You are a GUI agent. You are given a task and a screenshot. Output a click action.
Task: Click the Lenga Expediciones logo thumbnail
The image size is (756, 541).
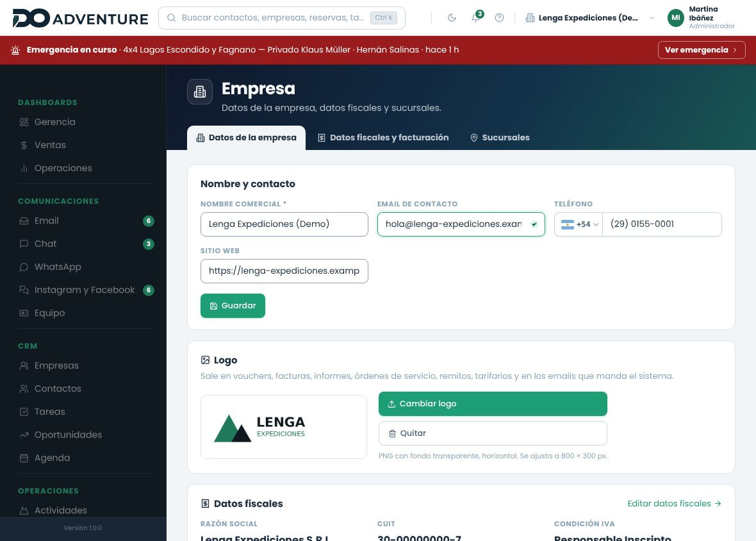(284, 427)
